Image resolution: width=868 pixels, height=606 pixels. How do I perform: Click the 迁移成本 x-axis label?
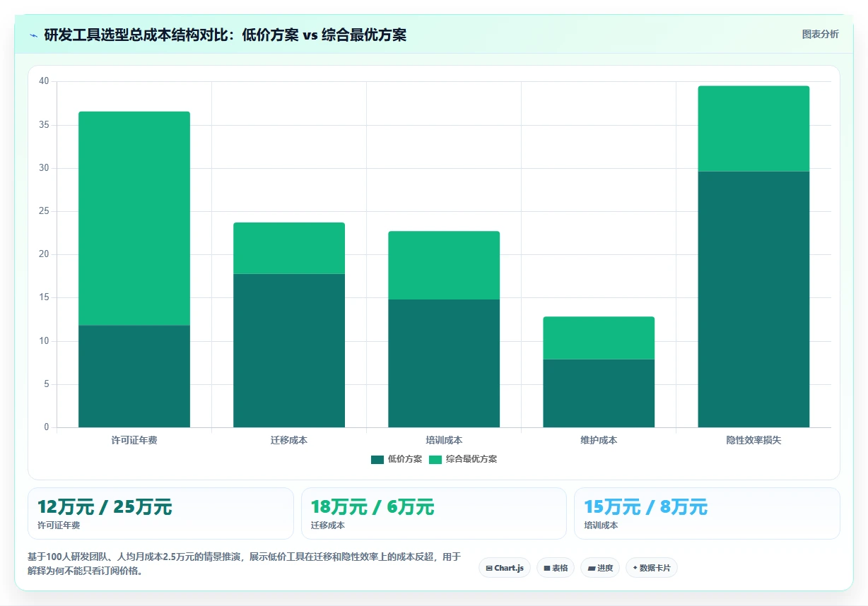click(289, 440)
